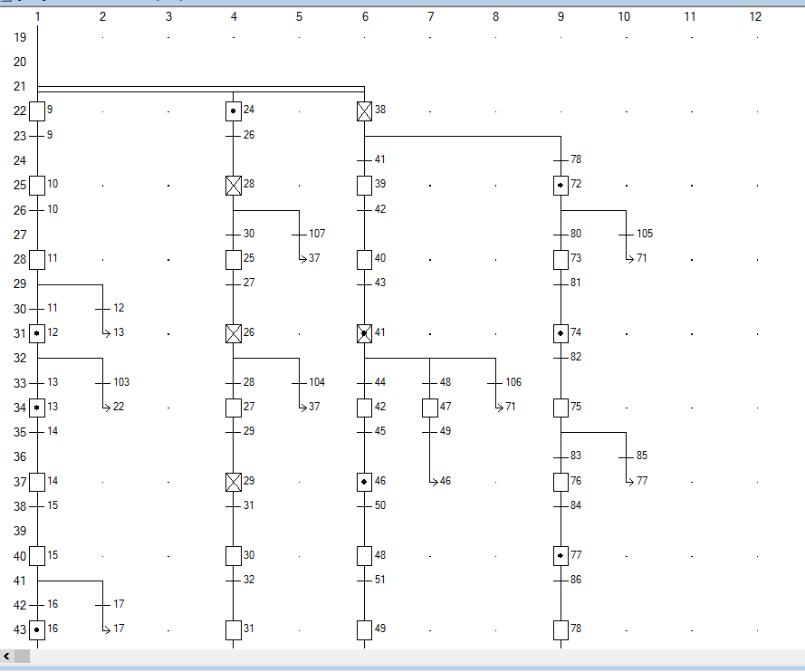Click jump arrow pointing to 22
This screenshot has height=672, width=805.
pyautogui.click(x=106, y=408)
